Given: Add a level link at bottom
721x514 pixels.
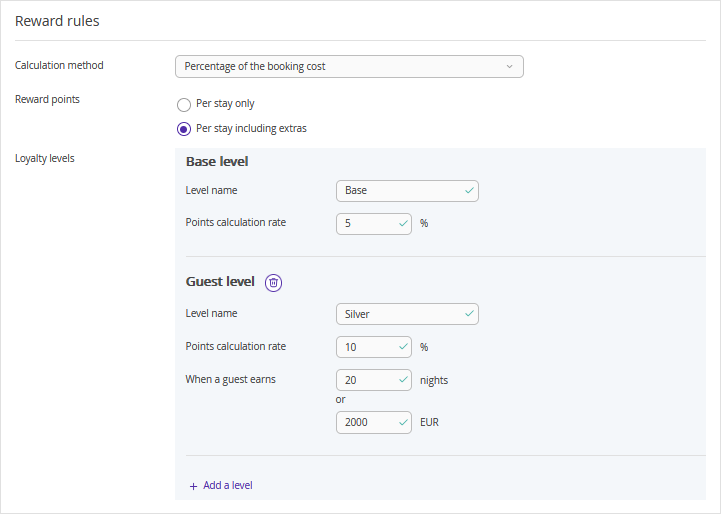Looking at the screenshot, I should (x=228, y=485).
